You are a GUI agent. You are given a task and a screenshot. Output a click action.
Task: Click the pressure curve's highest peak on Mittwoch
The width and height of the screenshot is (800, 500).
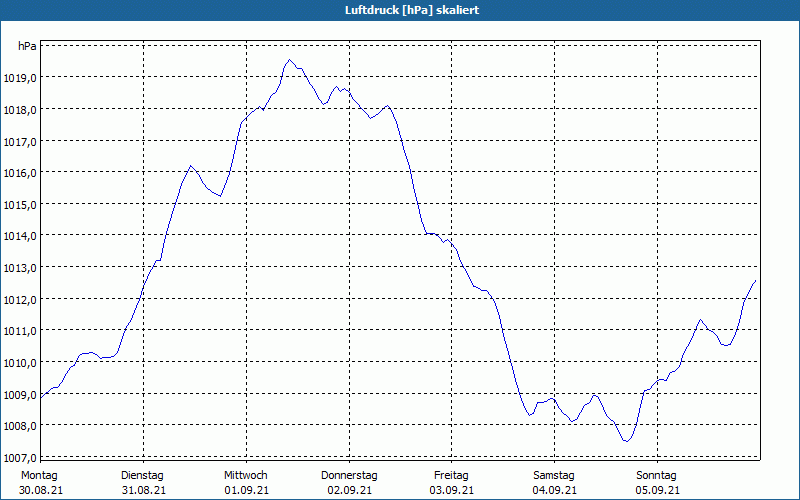pyautogui.click(x=289, y=60)
